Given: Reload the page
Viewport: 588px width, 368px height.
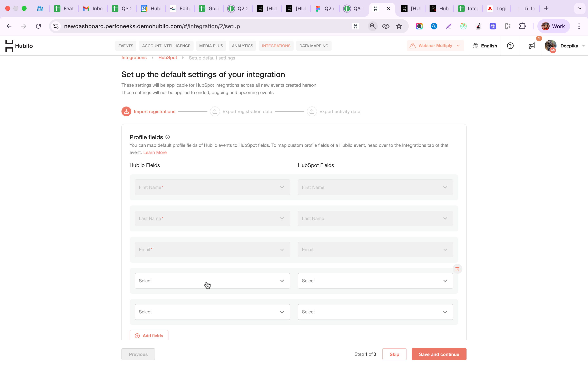Looking at the screenshot, I should point(38,26).
